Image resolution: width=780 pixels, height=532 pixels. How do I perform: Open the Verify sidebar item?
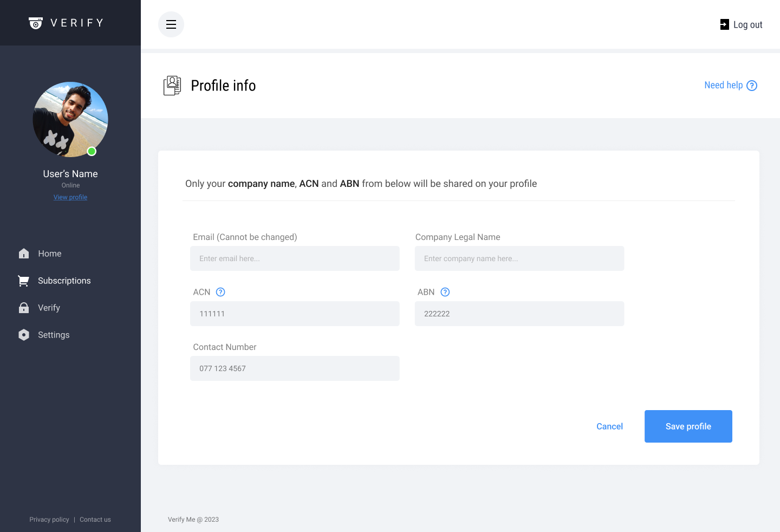pos(49,308)
